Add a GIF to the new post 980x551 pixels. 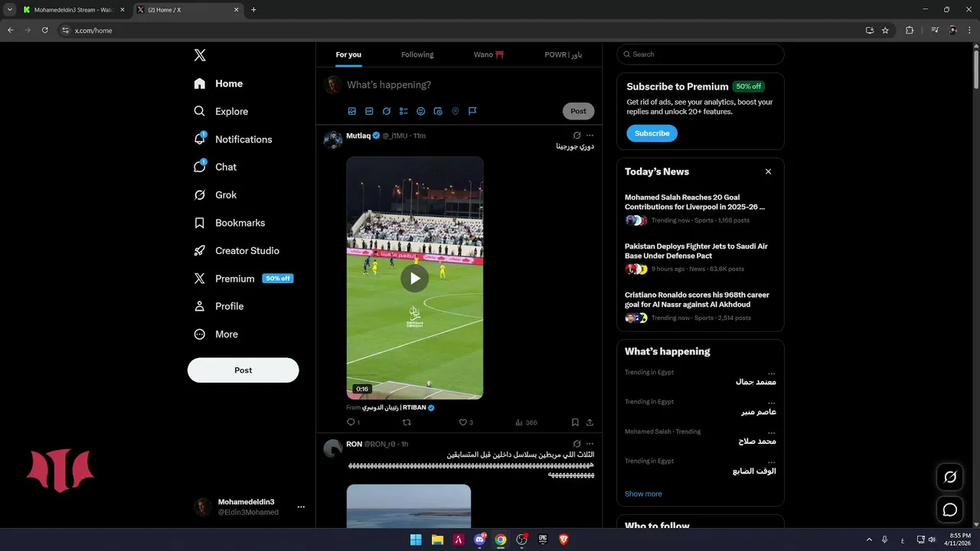click(x=369, y=111)
